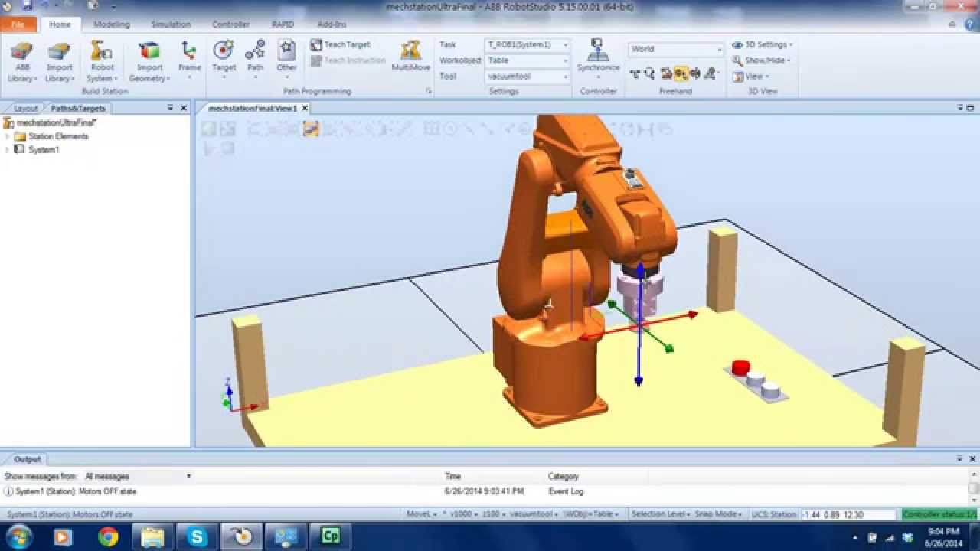Viewport: 980px width, 551px height.
Task: Select the Freehand Move tool
Action: coord(635,73)
